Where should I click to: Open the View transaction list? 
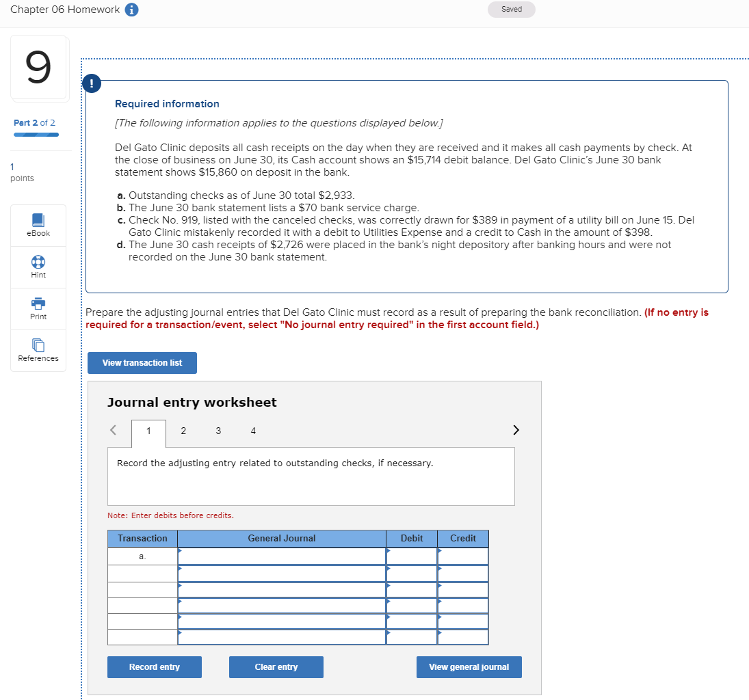(x=142, y=362)
